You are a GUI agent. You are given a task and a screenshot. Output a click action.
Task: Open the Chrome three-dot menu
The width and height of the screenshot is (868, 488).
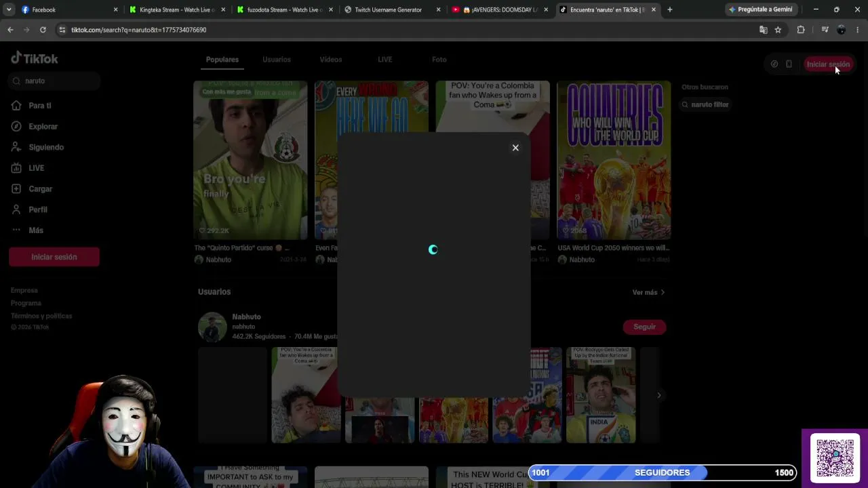[x=858, y=30]
